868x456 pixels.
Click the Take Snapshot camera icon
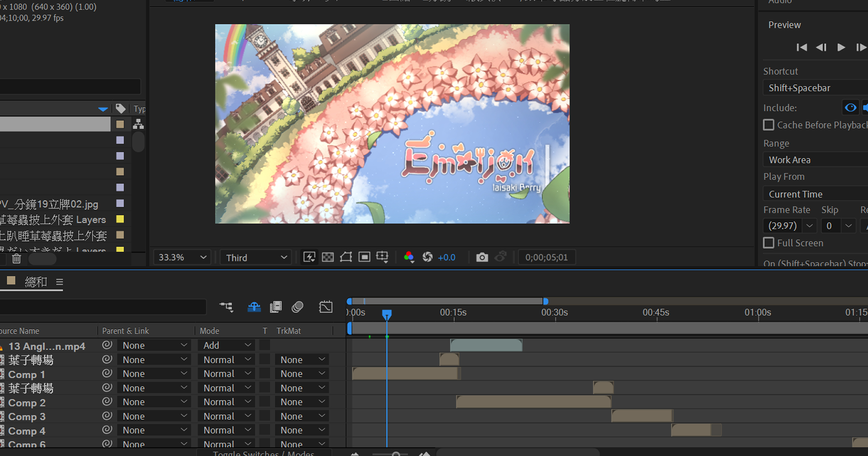(x=482, y=257)
